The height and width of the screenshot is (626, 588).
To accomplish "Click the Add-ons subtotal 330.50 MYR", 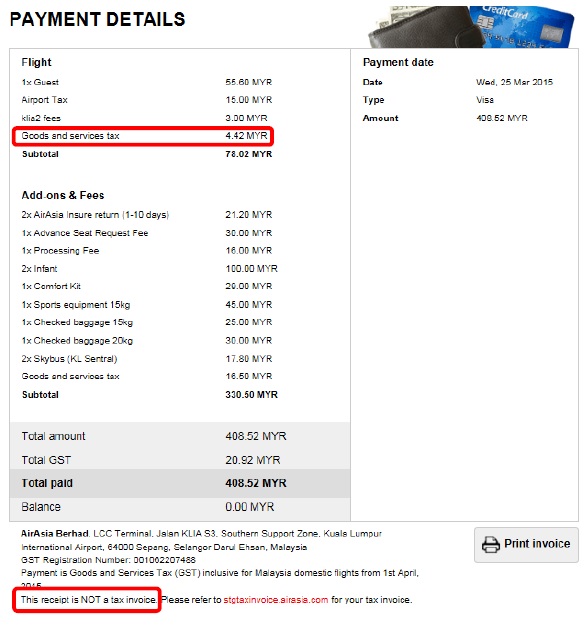I will coord(251,394).
